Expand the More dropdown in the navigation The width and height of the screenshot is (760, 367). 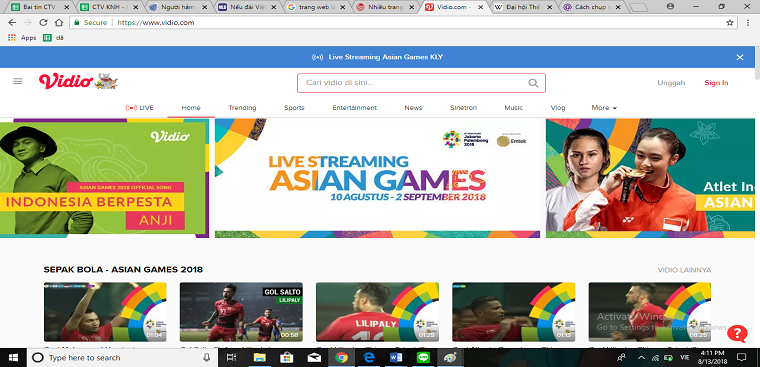coord(604,108)
